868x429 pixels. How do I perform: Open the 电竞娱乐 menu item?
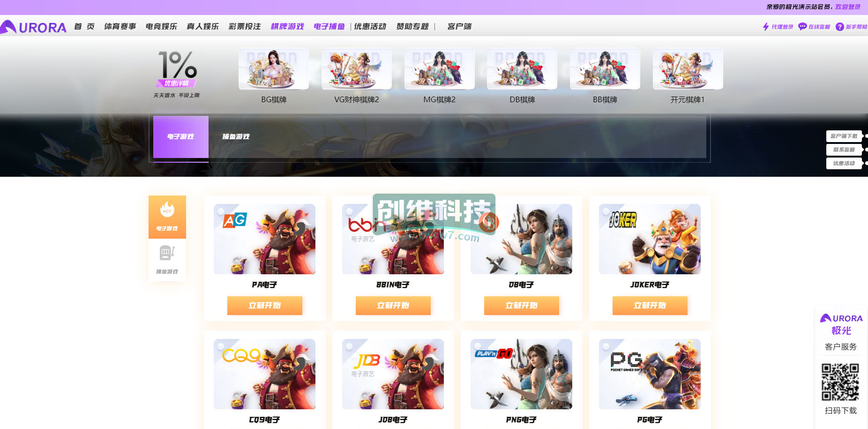pyautogui.click(x=161, y=27)
